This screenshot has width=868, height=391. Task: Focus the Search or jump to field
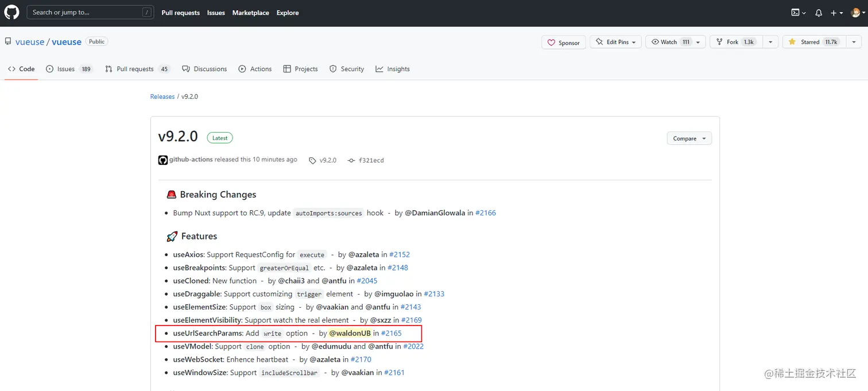90,12
